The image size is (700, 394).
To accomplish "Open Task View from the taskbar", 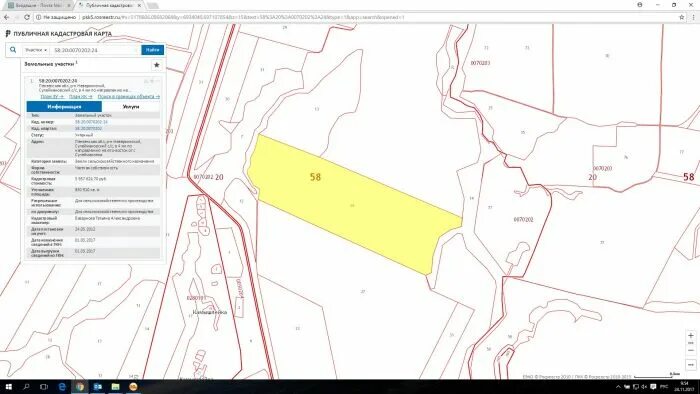I will pyautogui.click(x=44, y=386).
